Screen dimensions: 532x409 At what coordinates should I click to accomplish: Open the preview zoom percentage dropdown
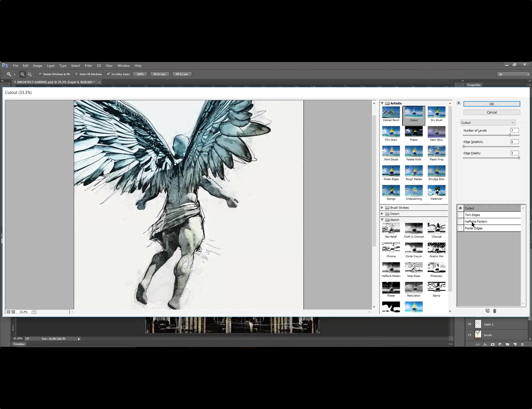click(x=34, y=312)
